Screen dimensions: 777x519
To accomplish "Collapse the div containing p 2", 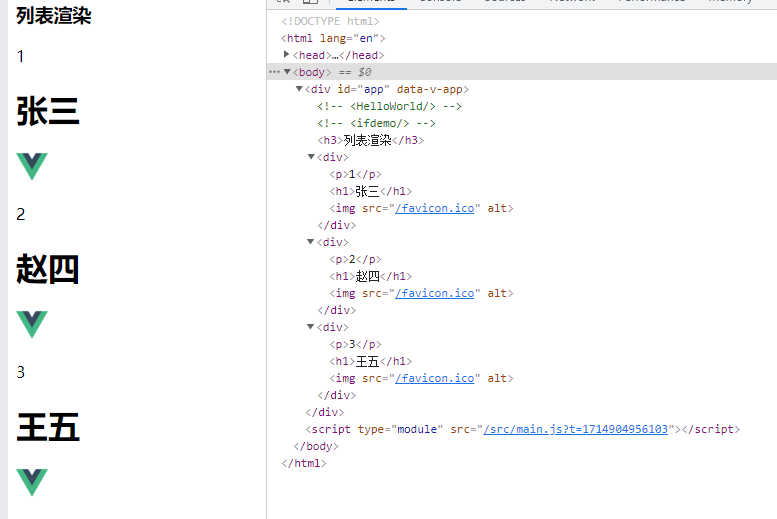I will point(311,242).
